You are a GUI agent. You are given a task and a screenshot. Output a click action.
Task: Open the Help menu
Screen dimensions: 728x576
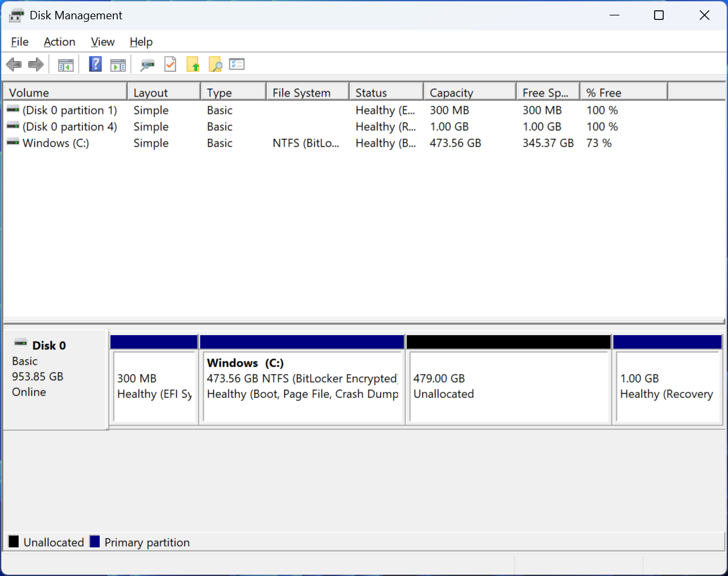point(141,42)
